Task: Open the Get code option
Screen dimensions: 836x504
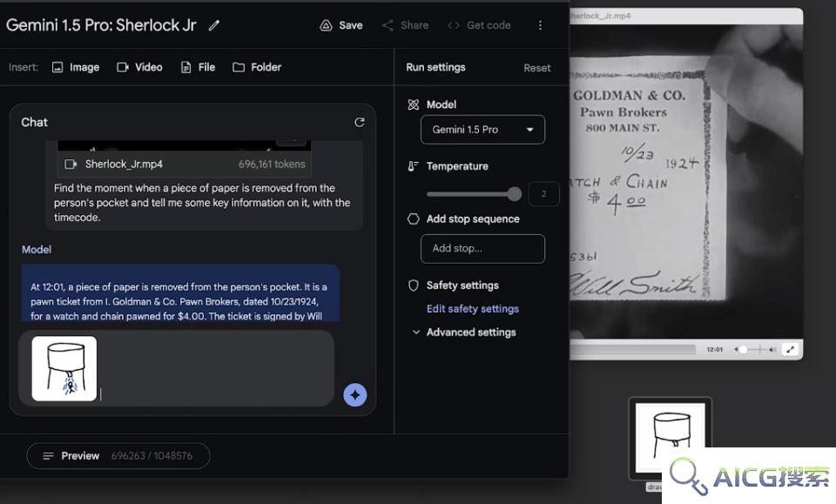Action: point(479,25)
